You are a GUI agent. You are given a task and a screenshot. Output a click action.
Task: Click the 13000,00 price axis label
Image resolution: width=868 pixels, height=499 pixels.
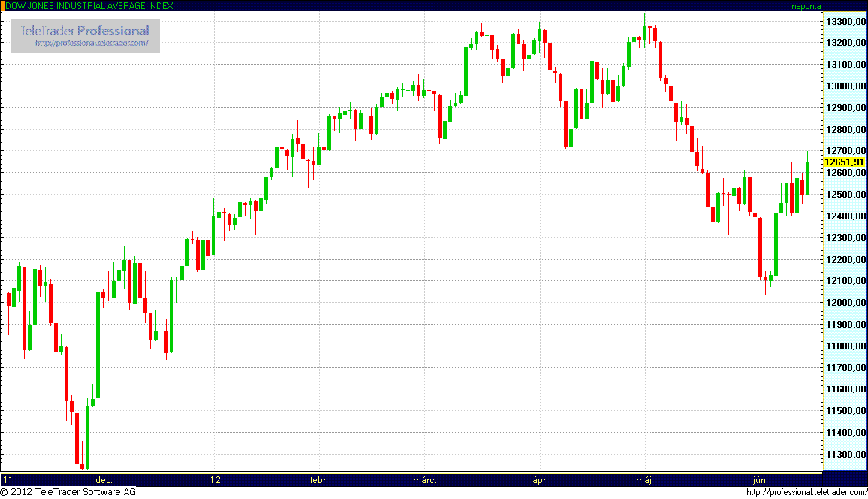[845, 86]
